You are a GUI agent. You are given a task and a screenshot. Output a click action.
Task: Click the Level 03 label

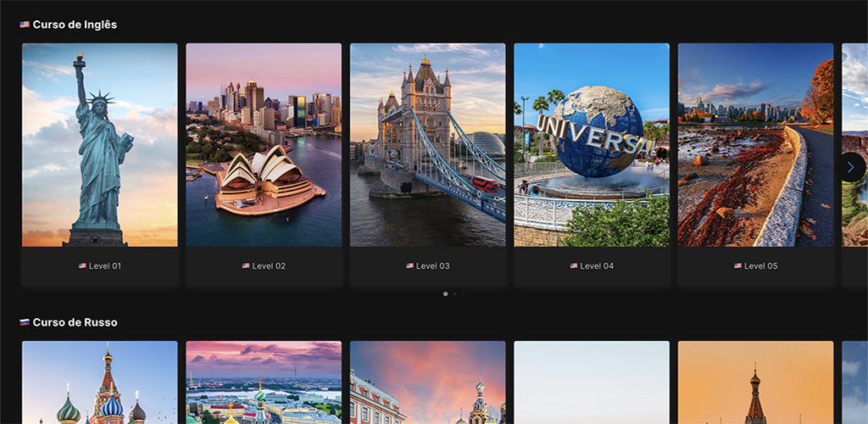point(433,266)
